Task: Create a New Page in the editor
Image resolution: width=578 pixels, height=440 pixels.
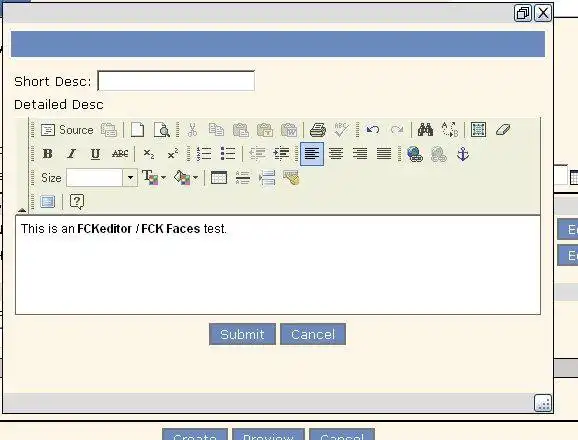Action: tap(137, 130)
